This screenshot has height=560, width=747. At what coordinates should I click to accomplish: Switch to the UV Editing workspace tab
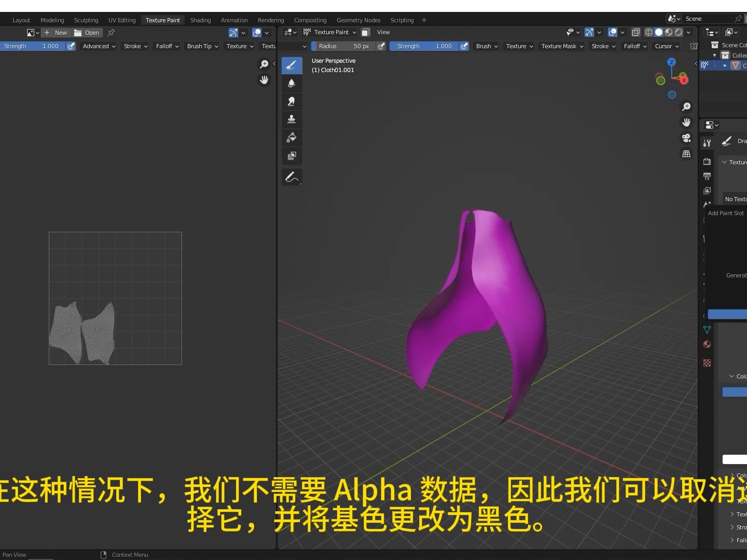[x=122, y=20]
